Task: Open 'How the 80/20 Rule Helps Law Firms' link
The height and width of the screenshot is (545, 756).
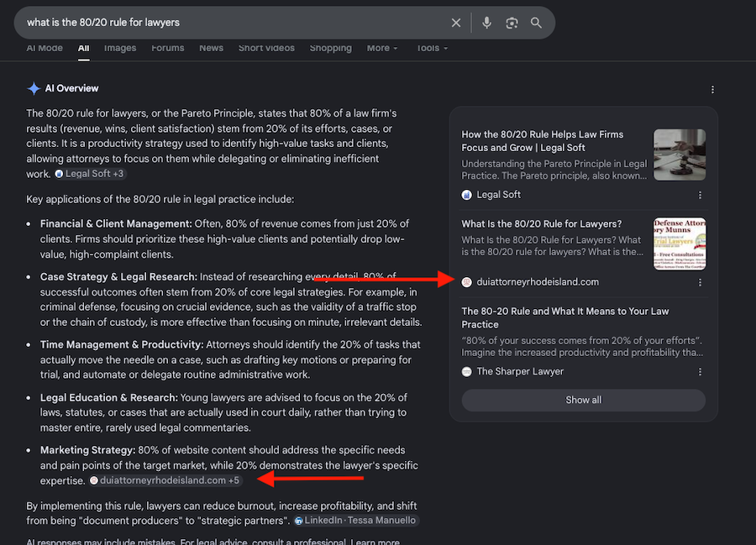Action: point(543,141)
